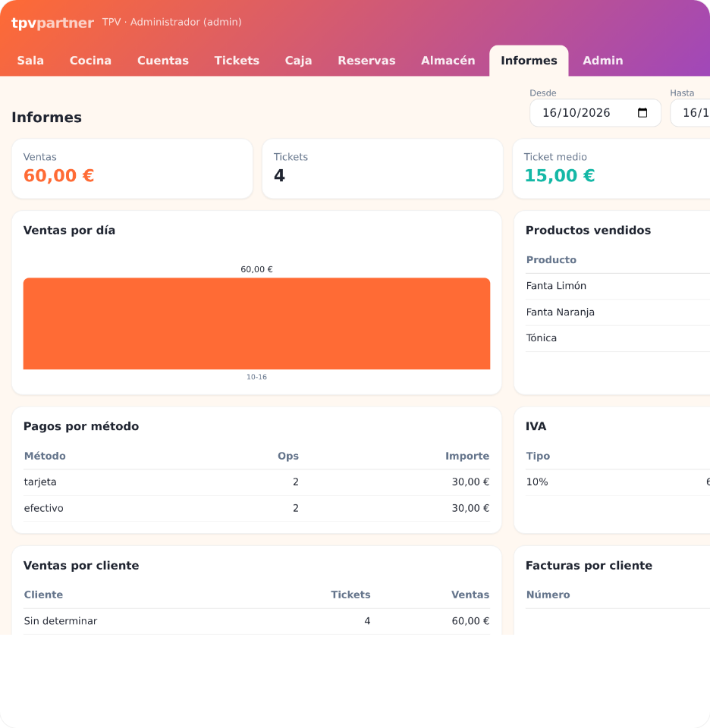Screen dimensions: 710x728
Task: Open the Caja tab
Action: [299, 61]
